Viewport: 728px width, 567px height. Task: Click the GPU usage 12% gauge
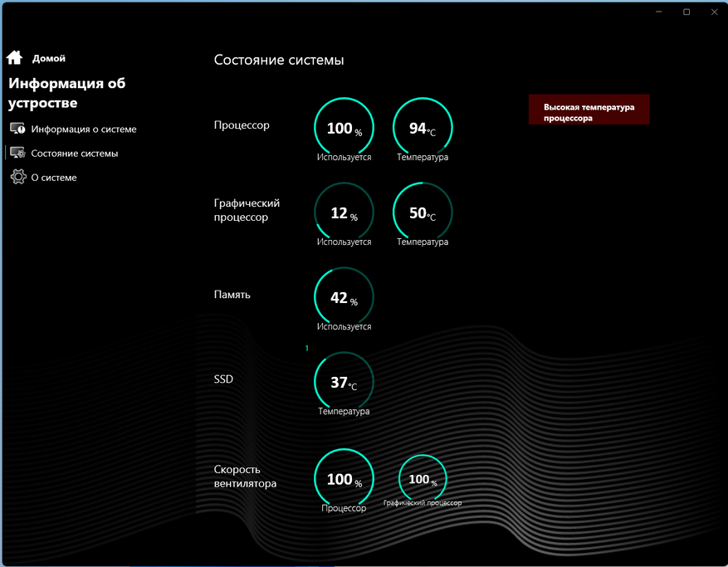344,212
